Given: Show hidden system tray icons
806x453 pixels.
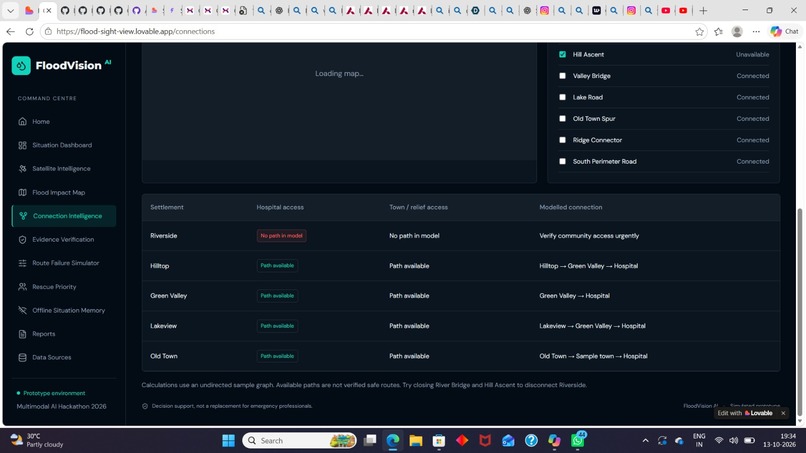Looking at the screenshot, I should click(645, 441).
